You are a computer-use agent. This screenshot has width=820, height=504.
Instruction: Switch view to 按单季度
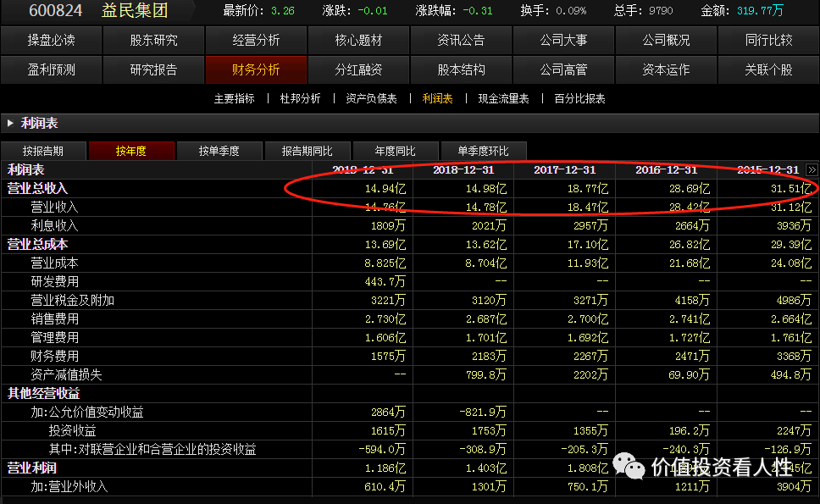[x=219, y=151]
